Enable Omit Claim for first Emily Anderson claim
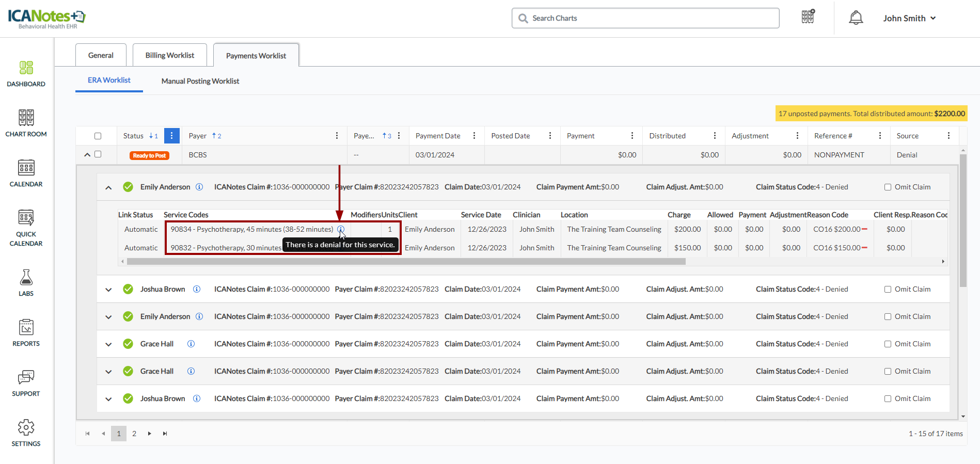Viewport: 980px width, 464px height. pyautogui.click(x=888, y=187)
